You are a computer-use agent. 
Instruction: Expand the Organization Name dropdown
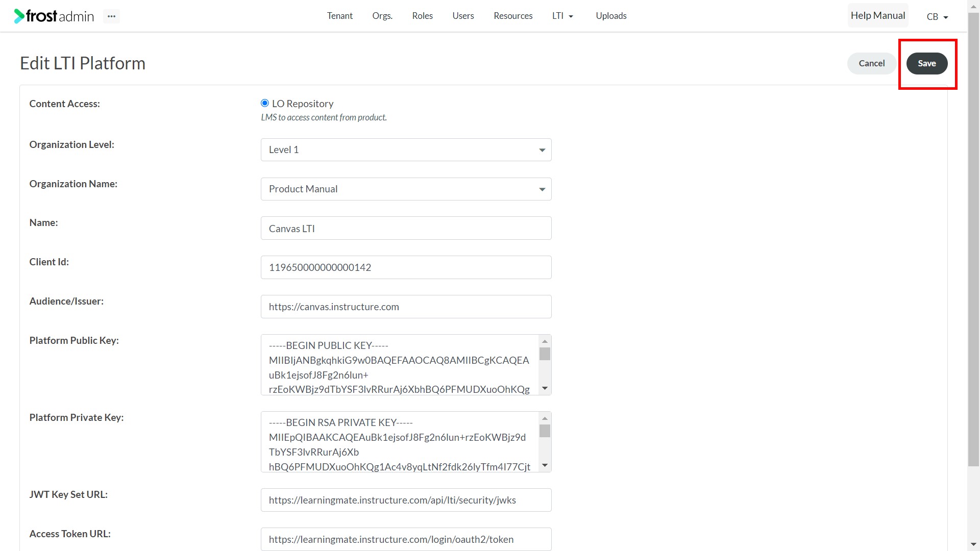(406, 189)
